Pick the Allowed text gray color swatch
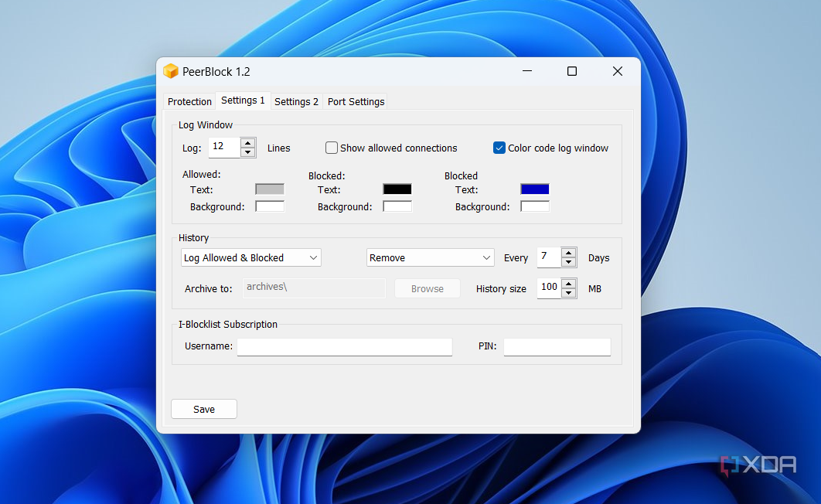 [270, 189]
